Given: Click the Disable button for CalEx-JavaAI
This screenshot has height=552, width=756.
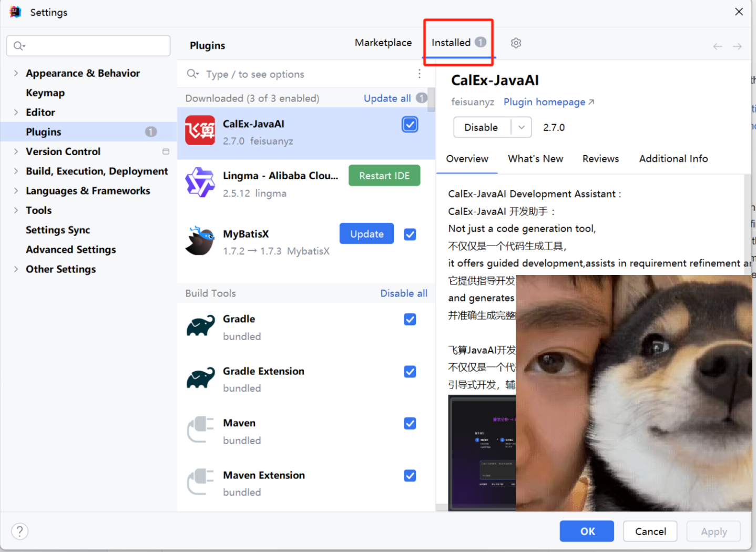Looking at the screenshot, I should click(482, 127).
